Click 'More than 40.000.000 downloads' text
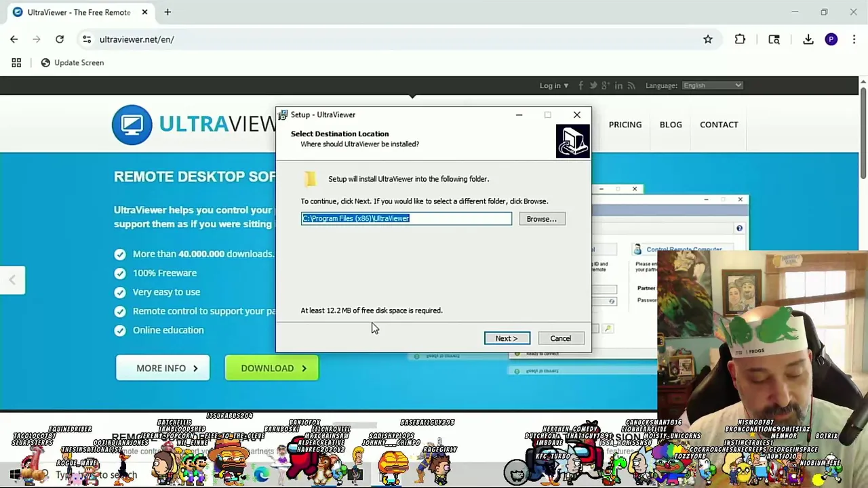Screen dimensions: 868x488 (203, 253)
